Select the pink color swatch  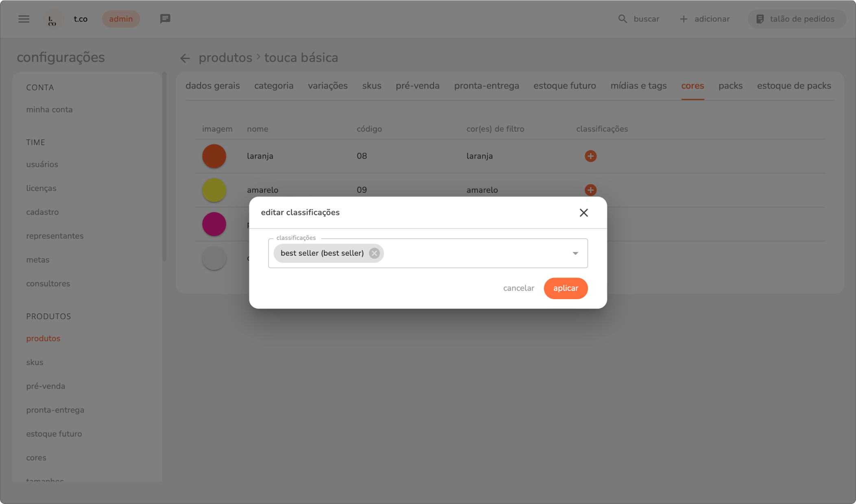[214, 224]
